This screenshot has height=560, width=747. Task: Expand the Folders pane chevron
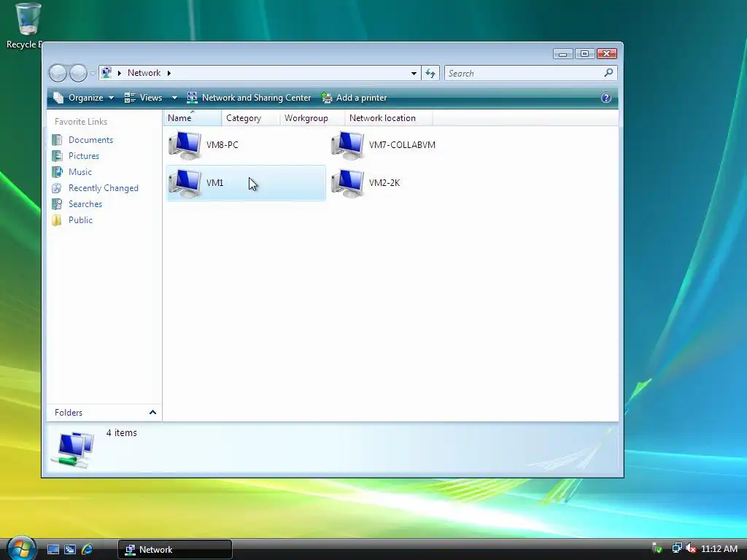152,413
